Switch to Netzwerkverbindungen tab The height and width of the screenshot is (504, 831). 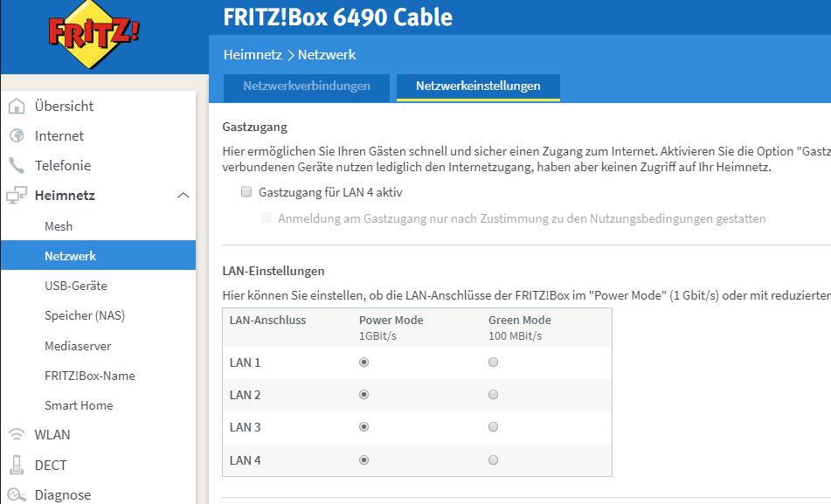[x=307, y=87]
